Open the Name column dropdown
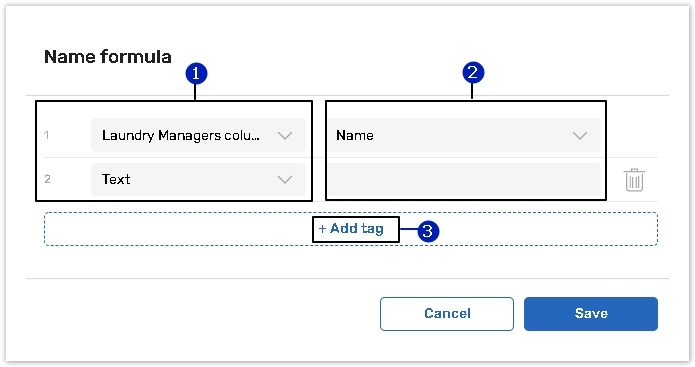The height and width of the screenshot is (367, 695). pyautogui.click(x=464, y=135)
